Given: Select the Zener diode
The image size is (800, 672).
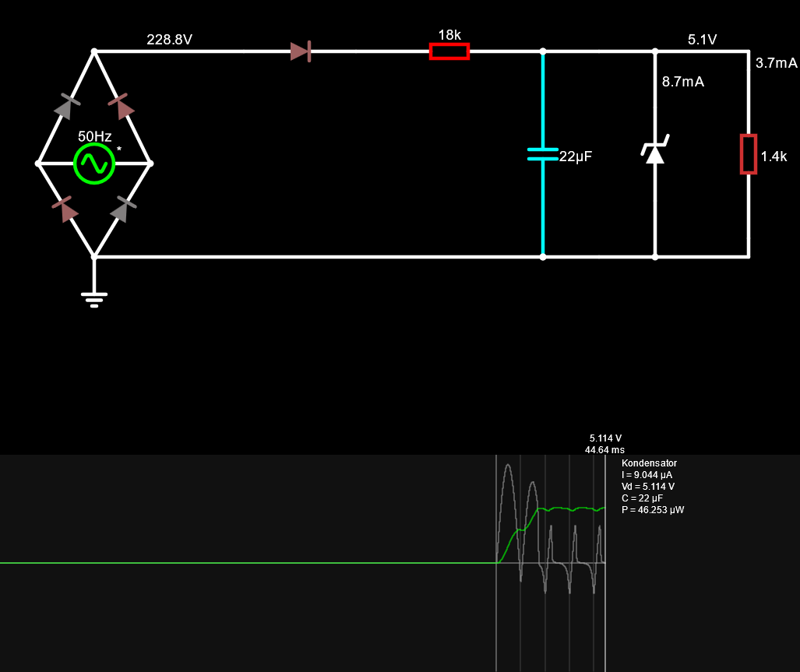Looking at the screenshot, I should [655, 153].
